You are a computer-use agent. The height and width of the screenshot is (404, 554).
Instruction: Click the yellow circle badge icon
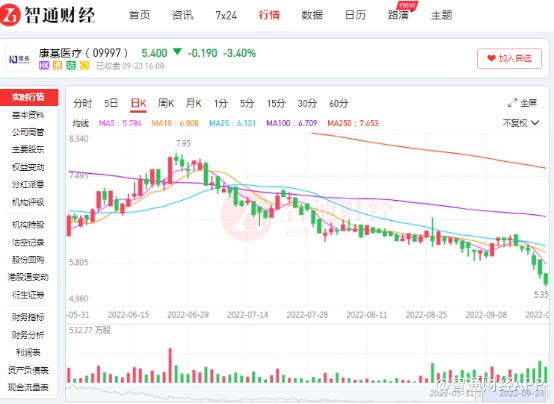(84, 66)
